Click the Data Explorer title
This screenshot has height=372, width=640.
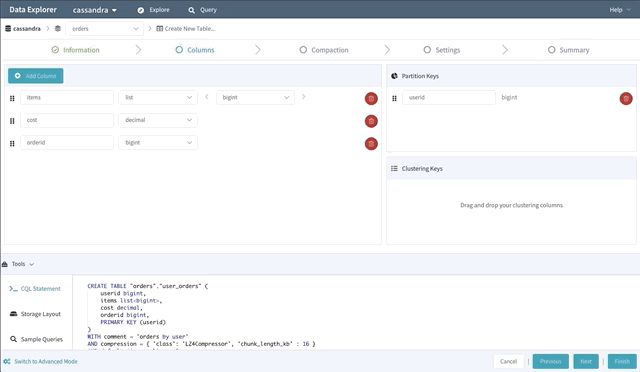[33, 9]
